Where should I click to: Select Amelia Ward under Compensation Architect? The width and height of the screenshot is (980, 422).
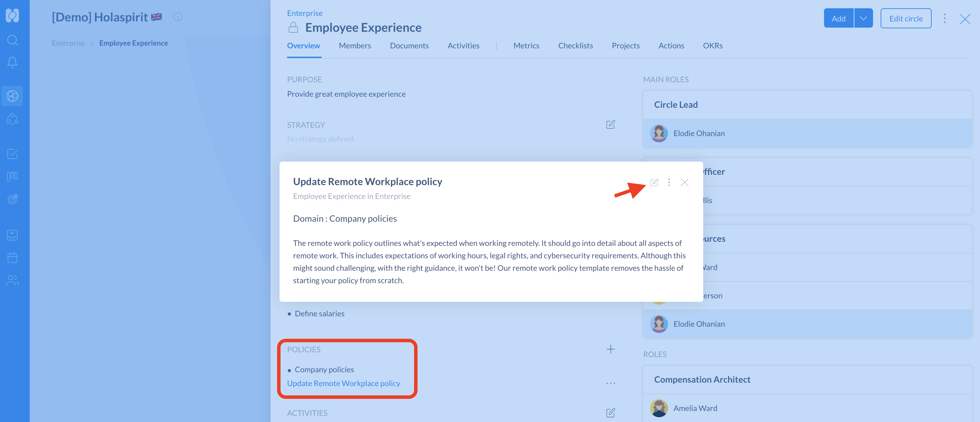coord(807,408)
